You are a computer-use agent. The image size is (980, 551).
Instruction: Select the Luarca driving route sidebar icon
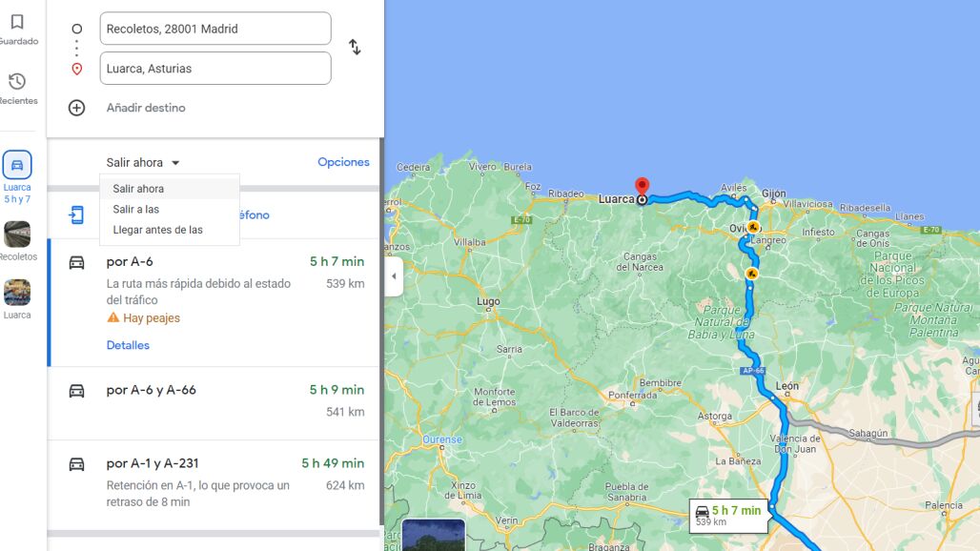coord(17,165)
